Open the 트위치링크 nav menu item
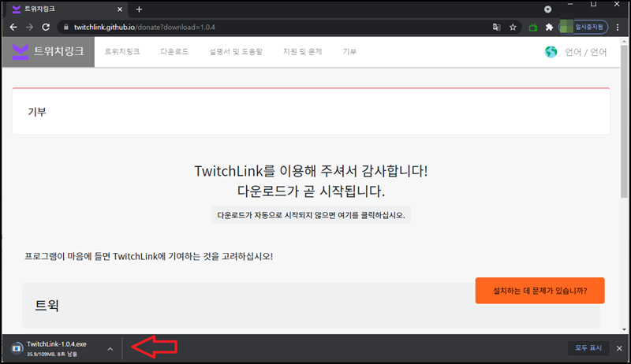 click(122, 51)
